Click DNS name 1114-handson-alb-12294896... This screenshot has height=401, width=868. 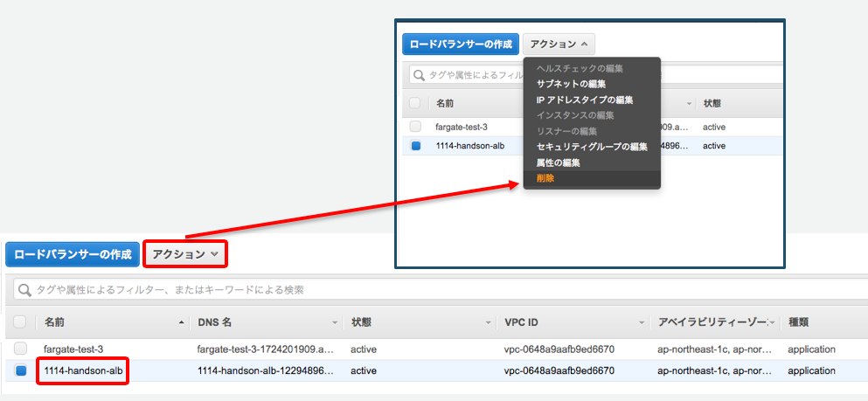point(265,370)
